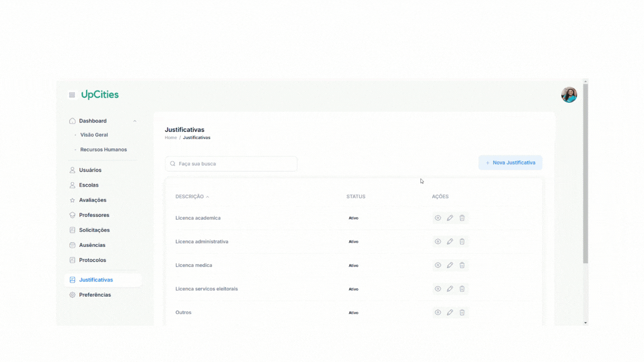The height and width of the screenshot is (362, 644).
Task: View the Licenca administrativa entry (eye icon)
Action: tap(438, 242)
